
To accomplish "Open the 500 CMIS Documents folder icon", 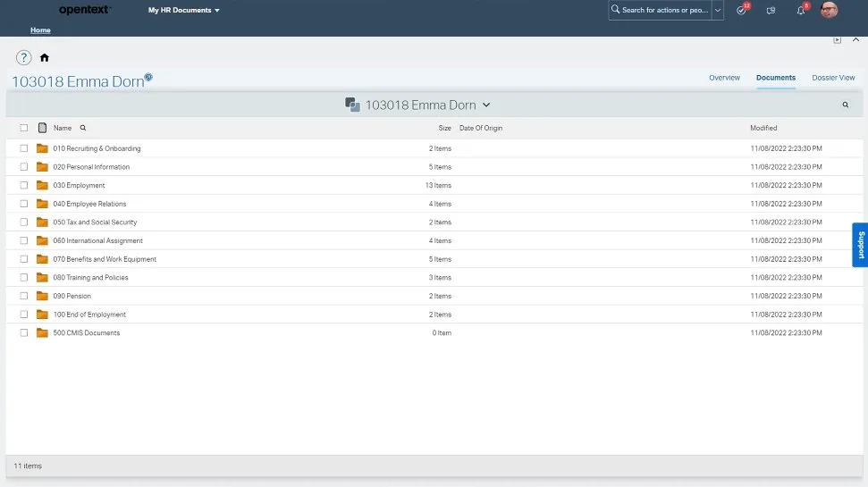I will click(42, 332).
